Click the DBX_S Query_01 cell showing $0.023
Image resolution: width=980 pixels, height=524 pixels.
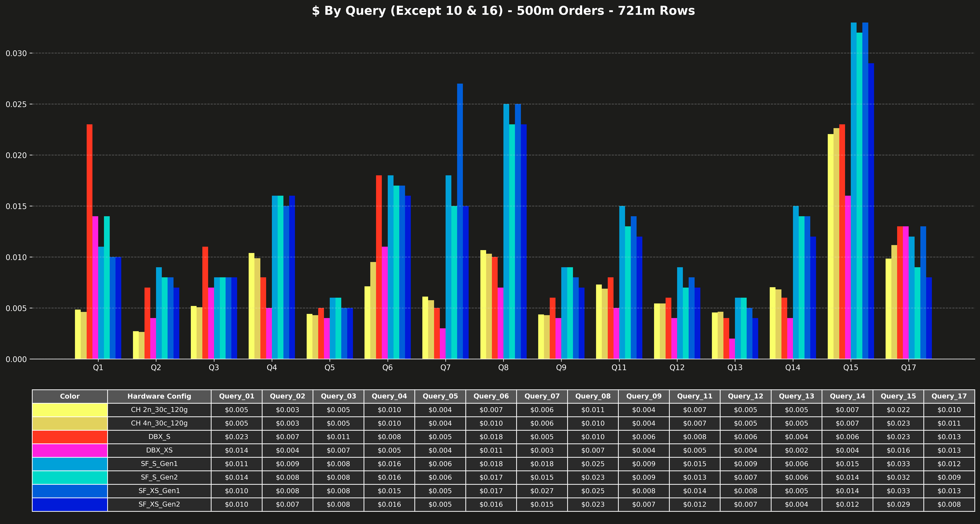click(236, 437)
